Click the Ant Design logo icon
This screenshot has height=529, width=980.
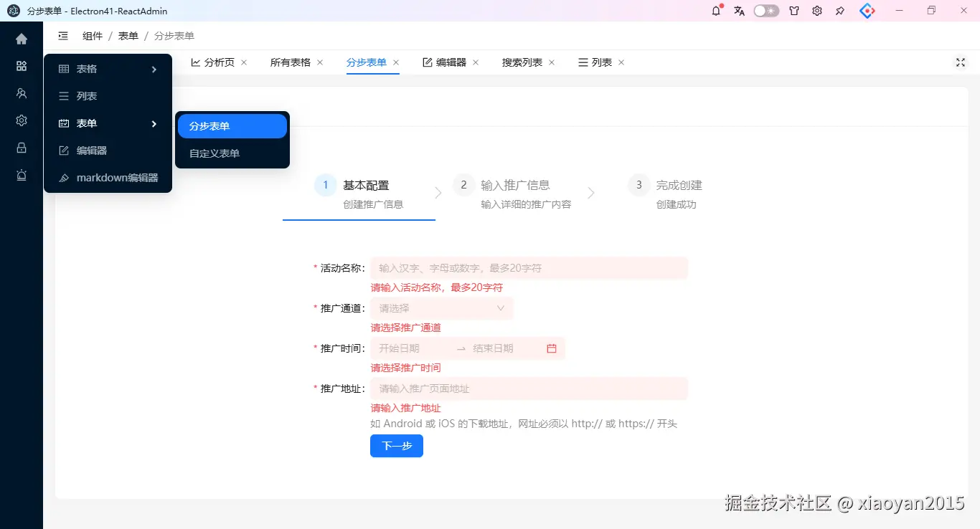click(867, 11)
